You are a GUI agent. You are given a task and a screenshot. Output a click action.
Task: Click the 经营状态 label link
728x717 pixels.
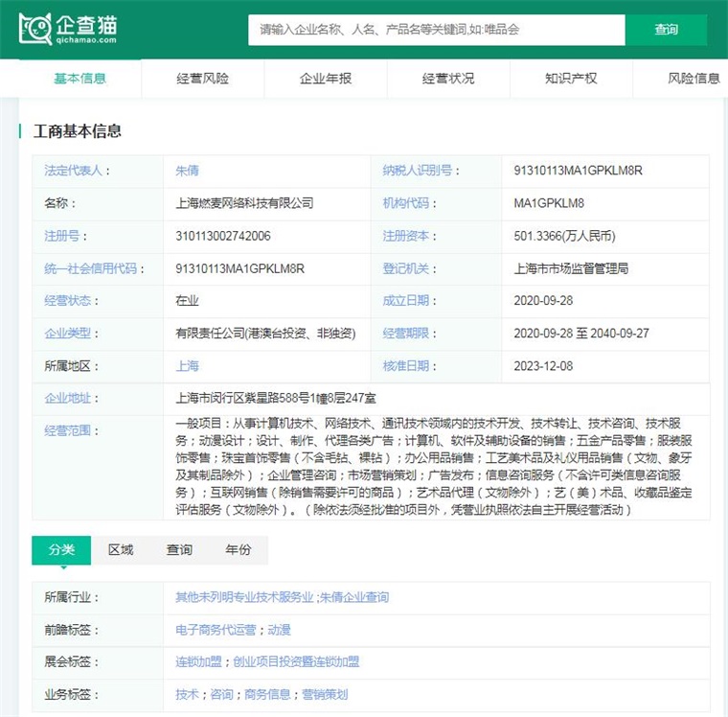point(67,301)
